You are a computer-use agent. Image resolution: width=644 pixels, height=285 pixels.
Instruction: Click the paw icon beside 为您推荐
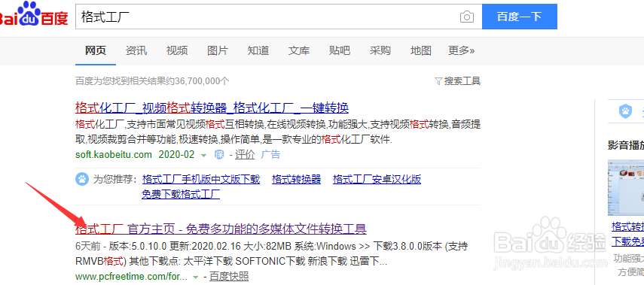pyautogui.click(x=82, y=179)
